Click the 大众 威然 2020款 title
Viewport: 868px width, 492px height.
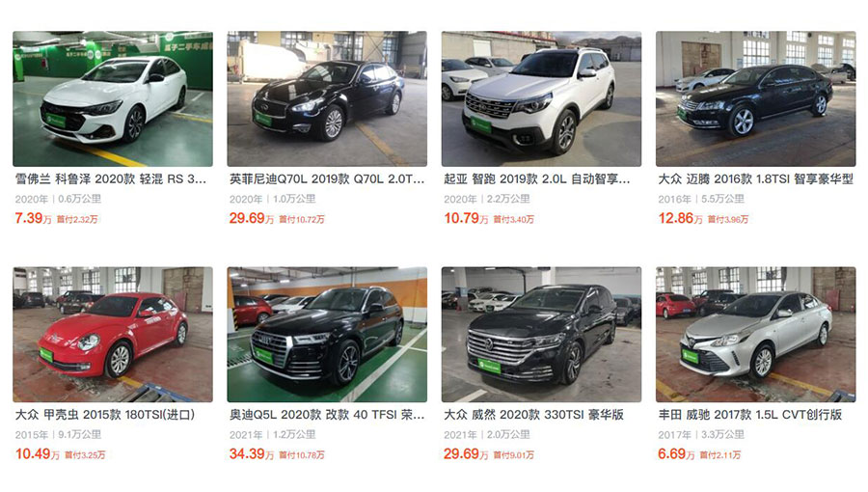pyautogui.click(x=533, y=415)
